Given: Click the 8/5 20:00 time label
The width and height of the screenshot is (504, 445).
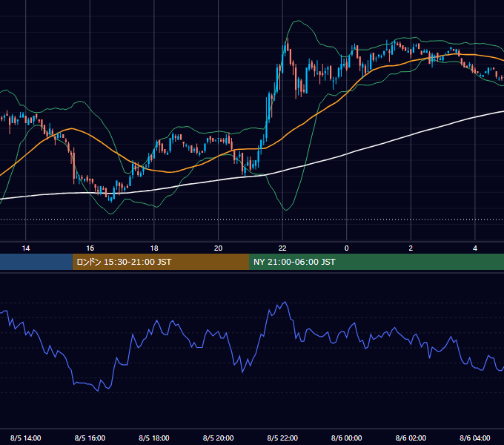Looking at the screenshot, I should (218, 438).
